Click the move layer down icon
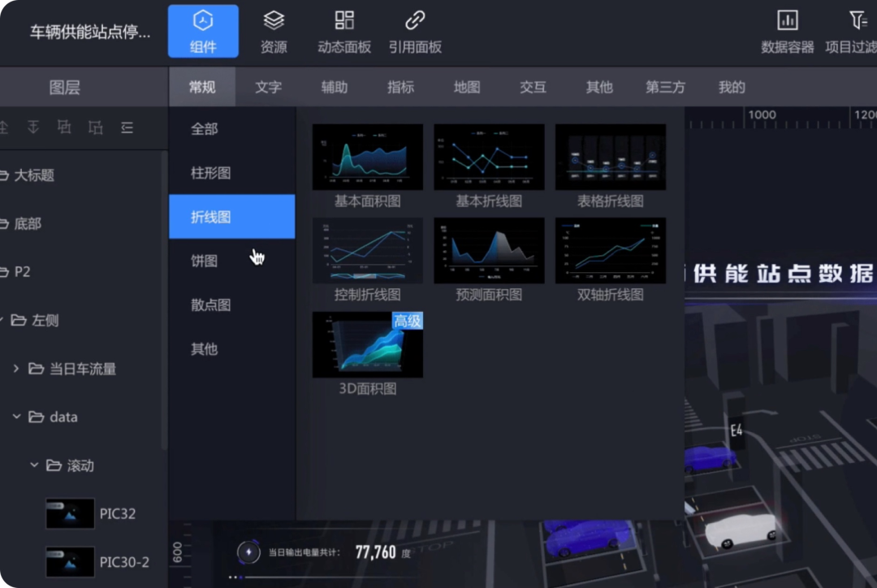877x588 pixels. click(x=33, y=128)
